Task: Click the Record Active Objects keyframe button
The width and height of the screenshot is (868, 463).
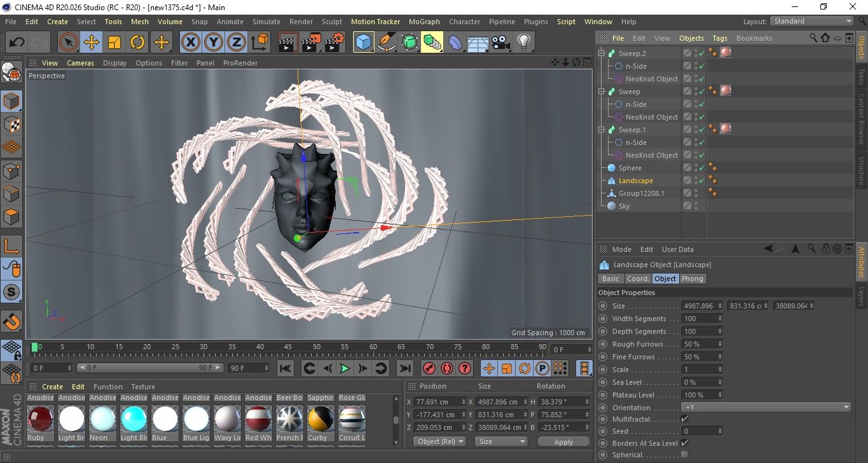Action: click(x=429, y=368)
